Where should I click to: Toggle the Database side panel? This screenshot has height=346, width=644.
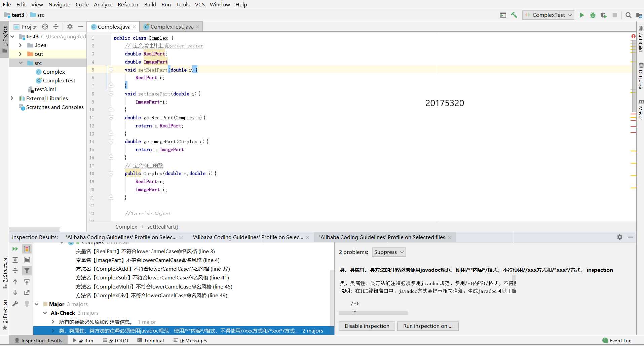(640, 76)
